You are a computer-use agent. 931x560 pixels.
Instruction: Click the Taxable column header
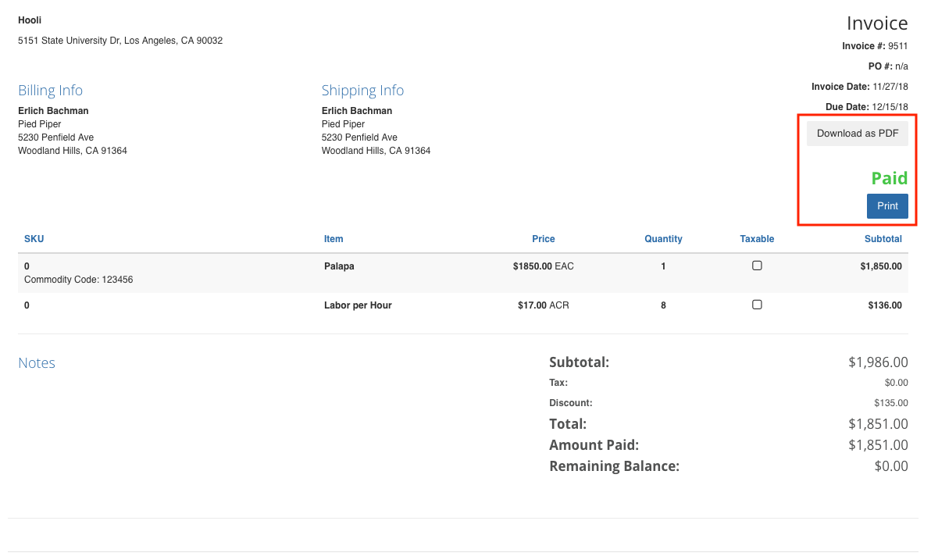tap(756, 239)
